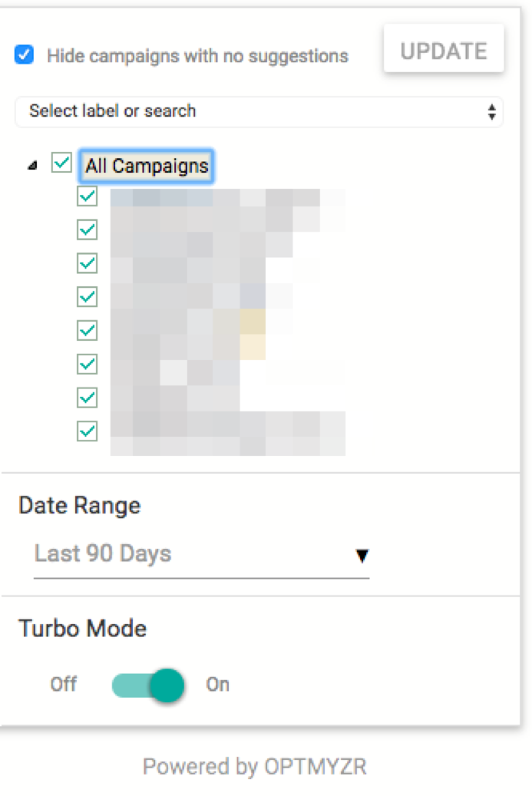
Task: Uncheck the first campaign checkbox under All Campaigns
Action: pyautogui.click(x=88, y=196)
